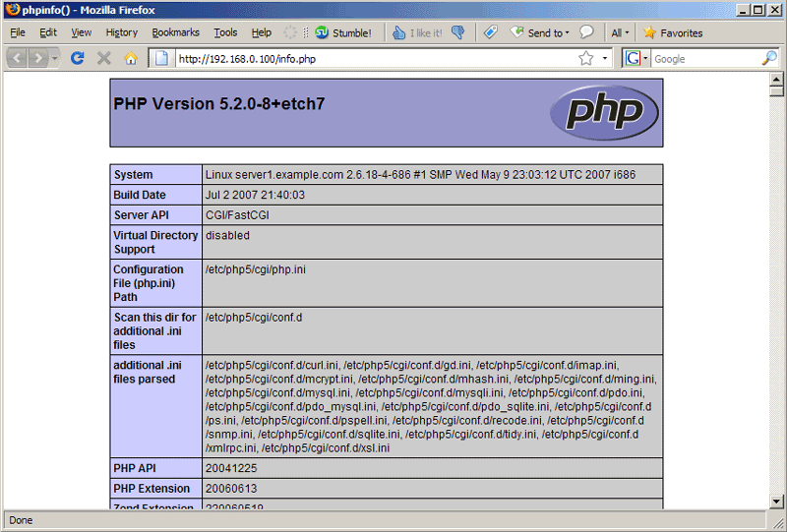787x532 pixels.
Task: Click the 'System' row label
Action: tap(133, 175)
